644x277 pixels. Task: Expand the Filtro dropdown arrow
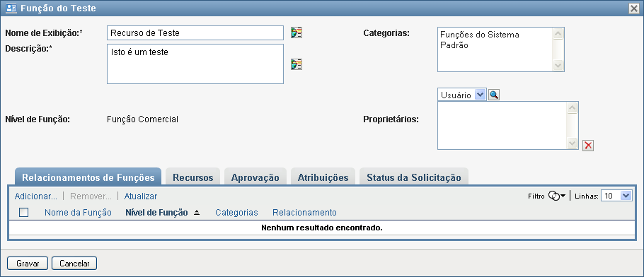[563, 196]
